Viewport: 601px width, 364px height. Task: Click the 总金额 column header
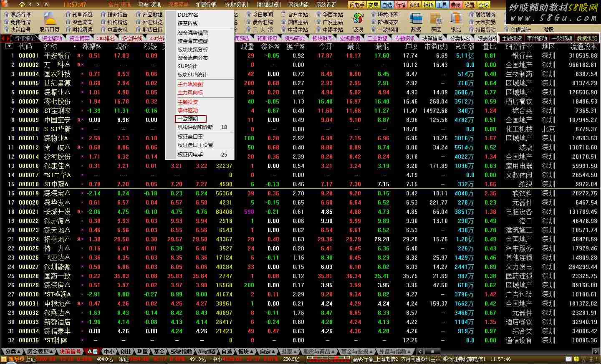point(464,46)
